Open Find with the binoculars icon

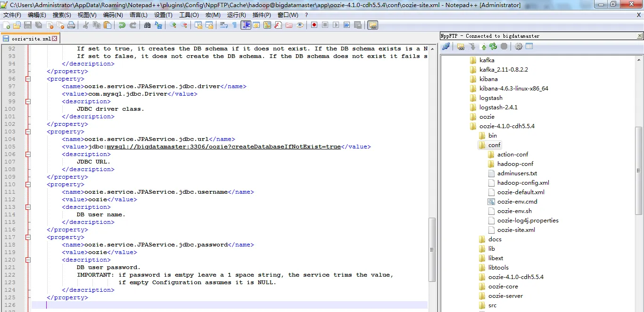[147, 25]
